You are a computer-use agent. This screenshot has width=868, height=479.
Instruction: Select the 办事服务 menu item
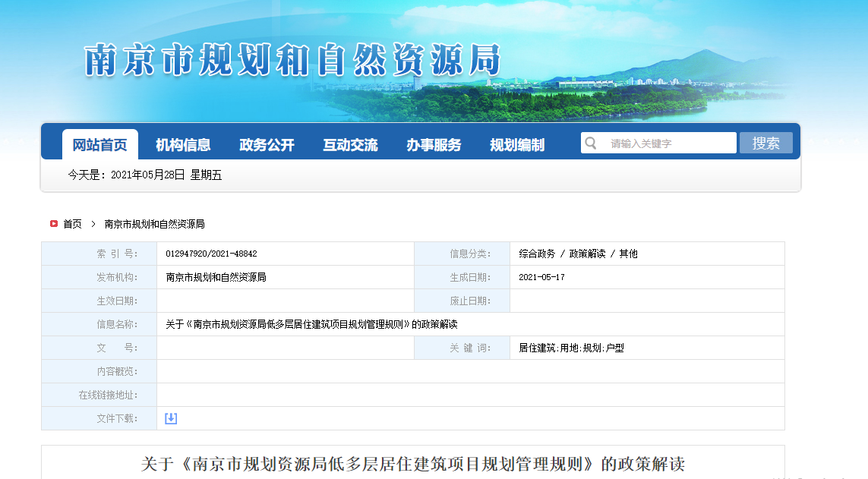coord(434,145)
